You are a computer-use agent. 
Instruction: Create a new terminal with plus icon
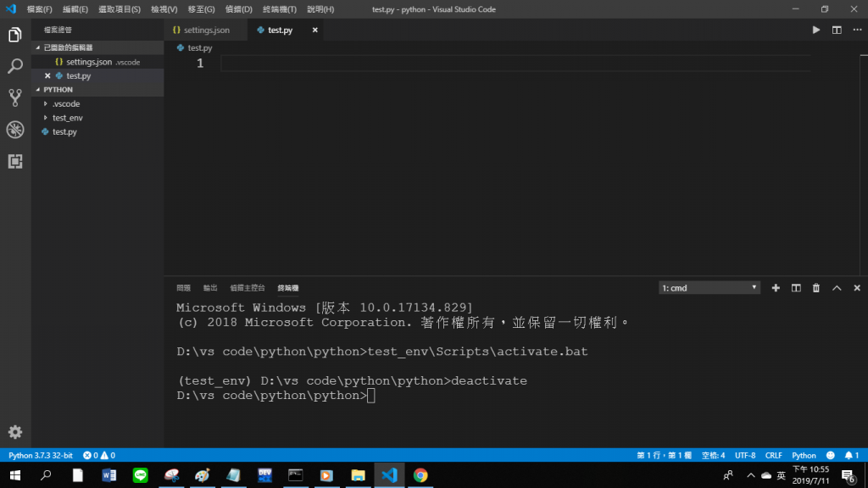tap(776, 288)
